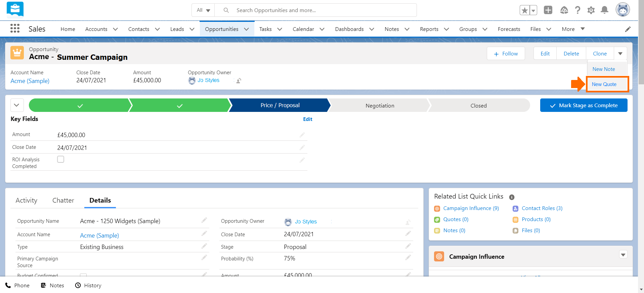Click the Related List Quick Links info icon
This screenshot has width=644, height=293.
(x=512, y=197)
